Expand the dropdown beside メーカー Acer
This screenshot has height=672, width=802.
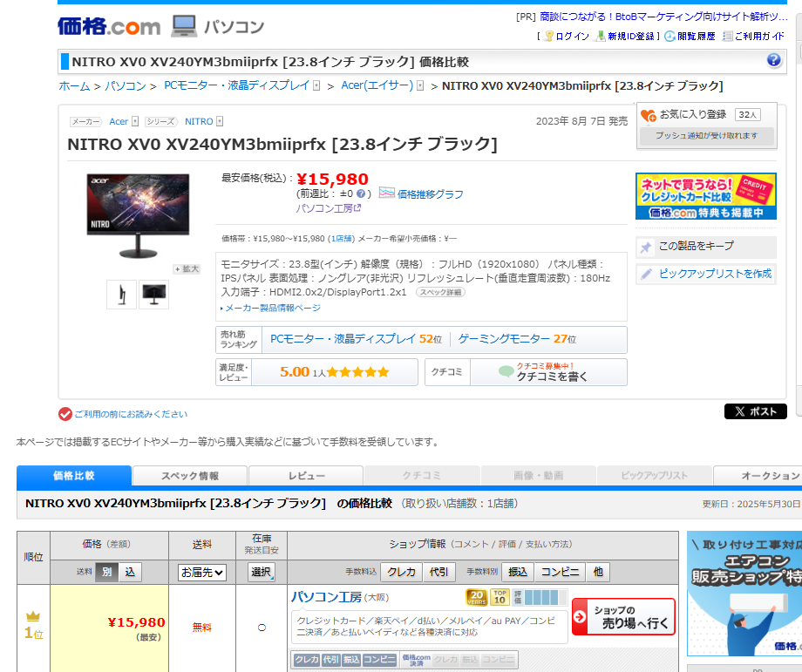point(135,121)
